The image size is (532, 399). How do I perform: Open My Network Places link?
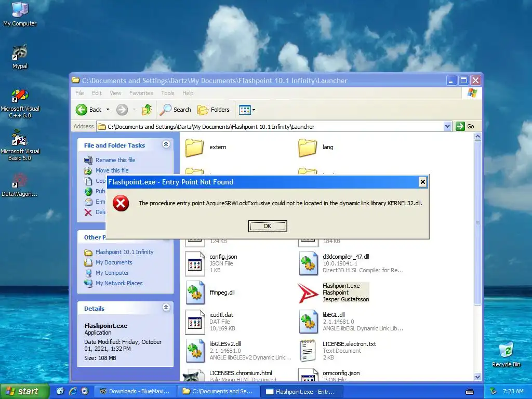(119, 283)
